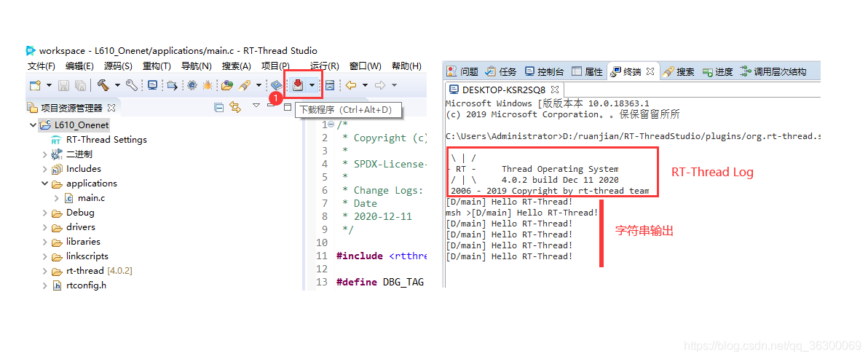This screenshot has width=868, height=359.
Task: Click the folder-with-arrow toolbar icon
Action: tap(172, 85)
